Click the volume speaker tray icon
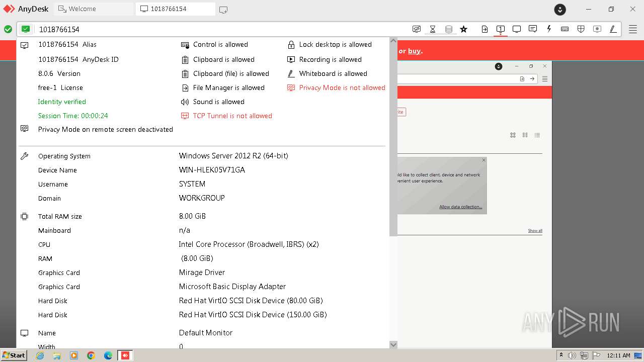 [572, 355]
